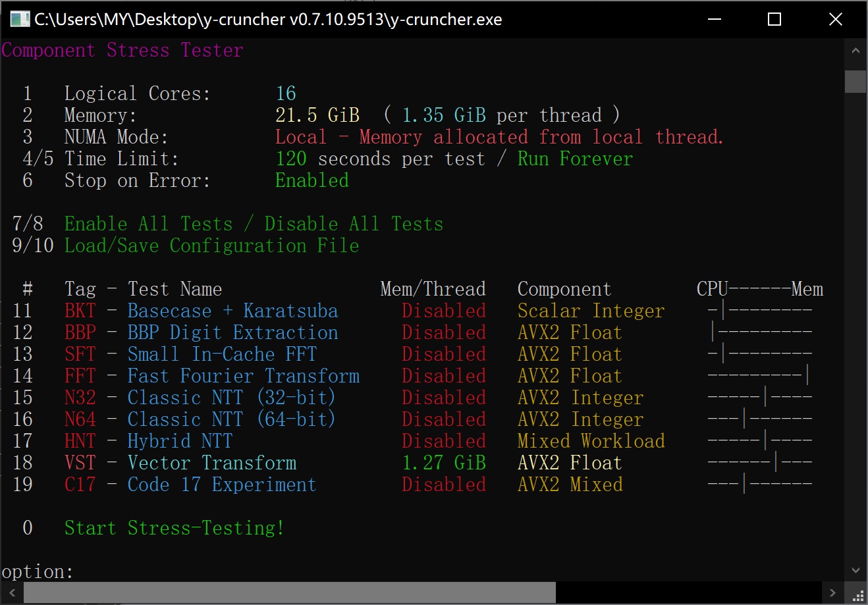Maximize the y-cruncher console window
Image resolution: width=868 pixels, height=605 pixels.
(774, 19)
